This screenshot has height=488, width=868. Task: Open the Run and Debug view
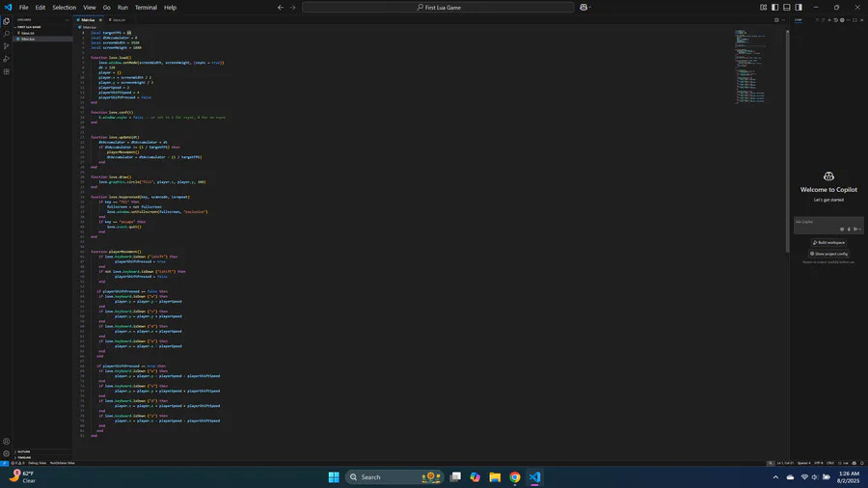click(x=6, y=59)
